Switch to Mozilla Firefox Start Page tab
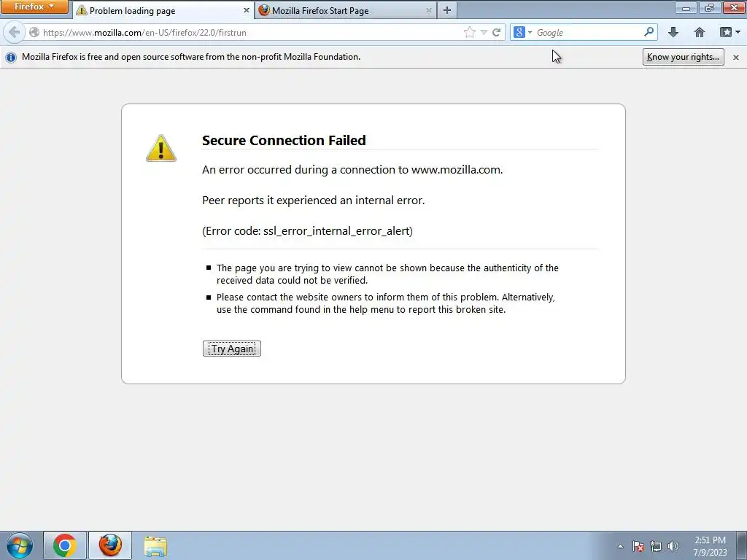Image resolution: width=747 pixels, height=560 pixels. click(x=345, y=10)
